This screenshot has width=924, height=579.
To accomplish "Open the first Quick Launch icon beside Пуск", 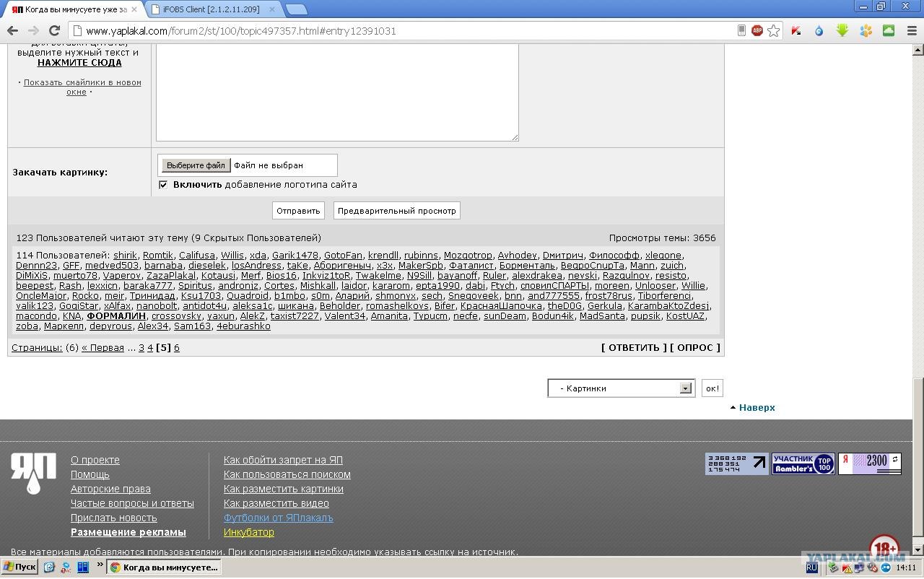I will tap(49, 567).
